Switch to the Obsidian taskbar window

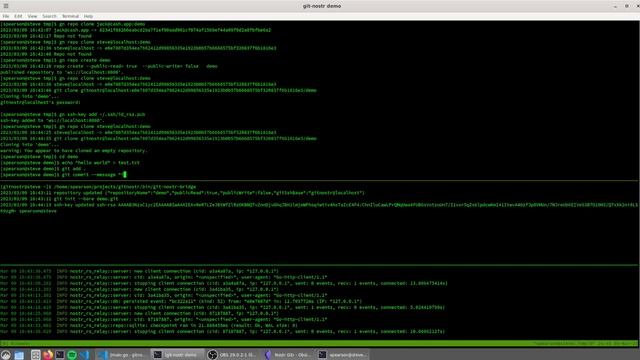(287, 355)
